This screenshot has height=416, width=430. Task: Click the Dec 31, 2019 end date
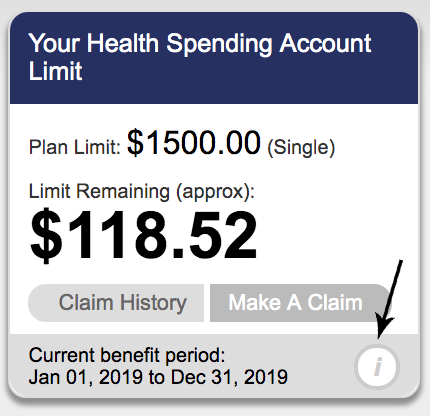pyautogui.click(x=229, y=377)
